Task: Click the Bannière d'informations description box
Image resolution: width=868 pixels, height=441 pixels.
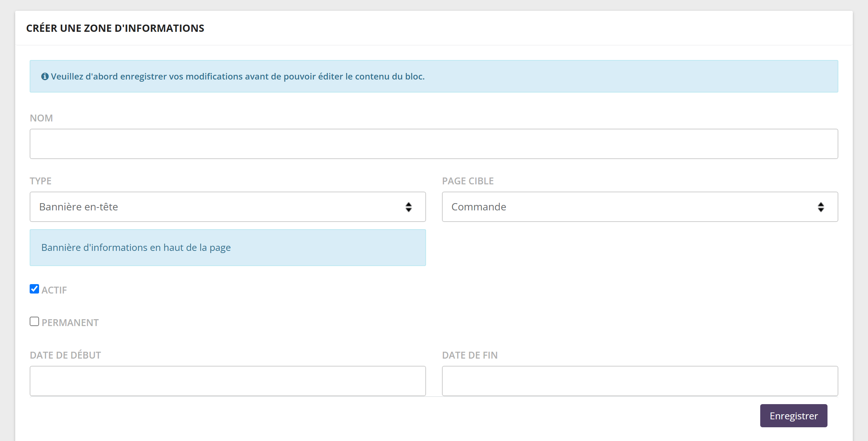Action: point(228,248)
